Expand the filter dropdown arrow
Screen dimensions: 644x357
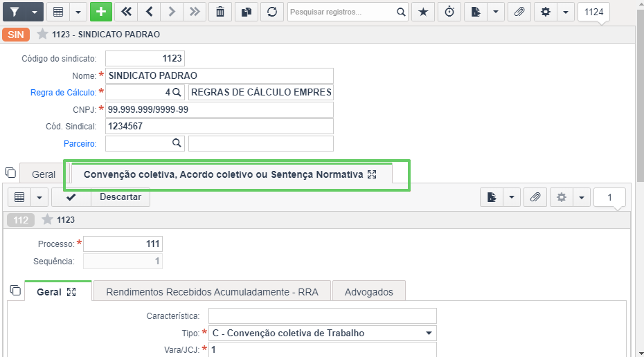tap(35, 12)
